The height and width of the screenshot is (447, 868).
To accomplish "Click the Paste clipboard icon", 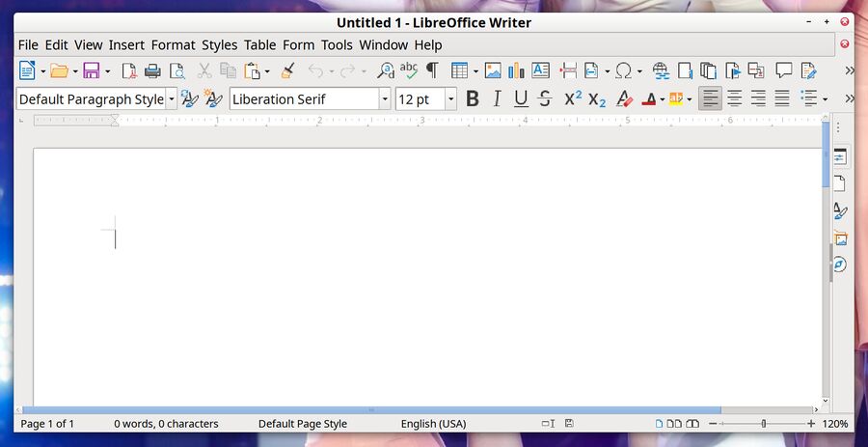I will pos(252,70).
